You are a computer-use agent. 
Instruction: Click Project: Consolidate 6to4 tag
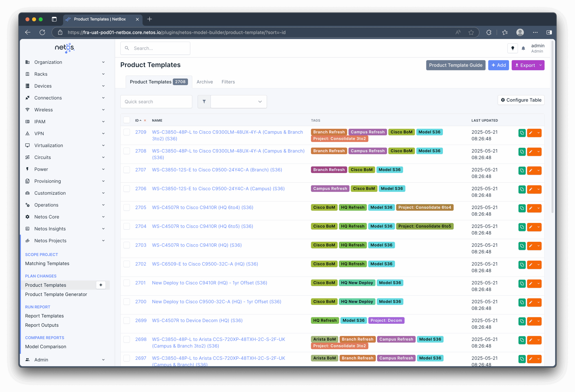point(425,207)
